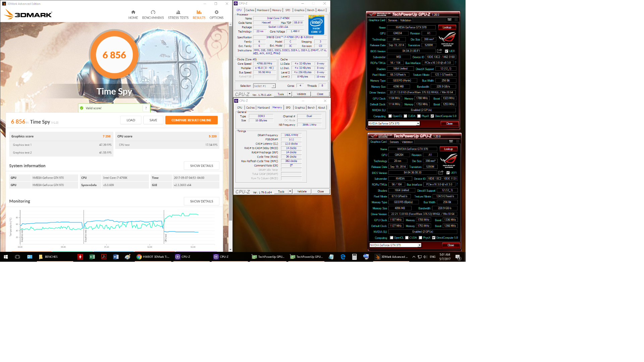This screenshot has height=362, width=644.
Task: Switch to Sensors tab in MSI GPU-Z
Action: (392, 20)
